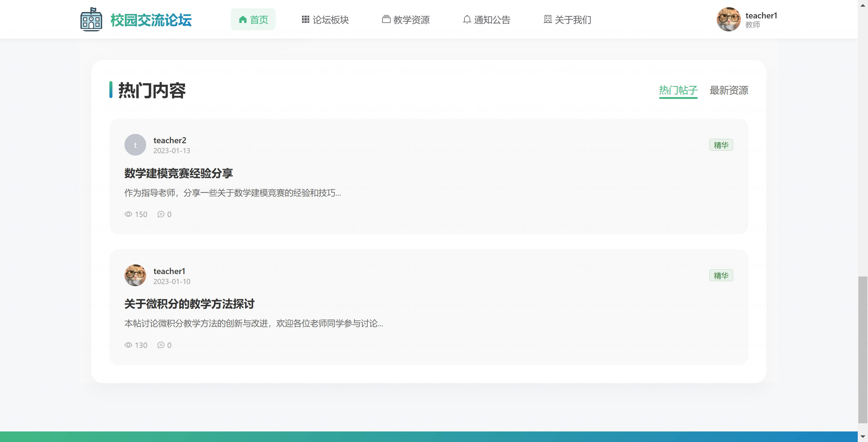Click the comment icon on teacher2's post
868x442 pixels.
coord(161,214)
